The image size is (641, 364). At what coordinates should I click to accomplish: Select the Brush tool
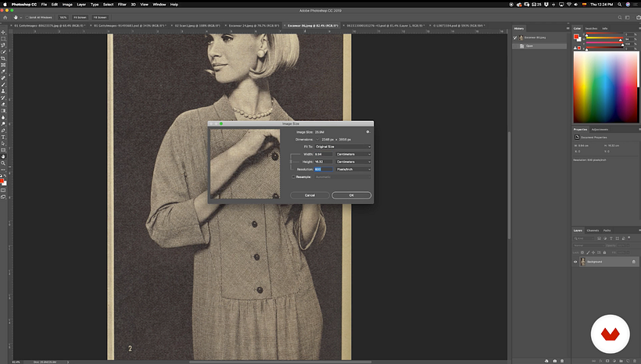[x=3, y=84]
